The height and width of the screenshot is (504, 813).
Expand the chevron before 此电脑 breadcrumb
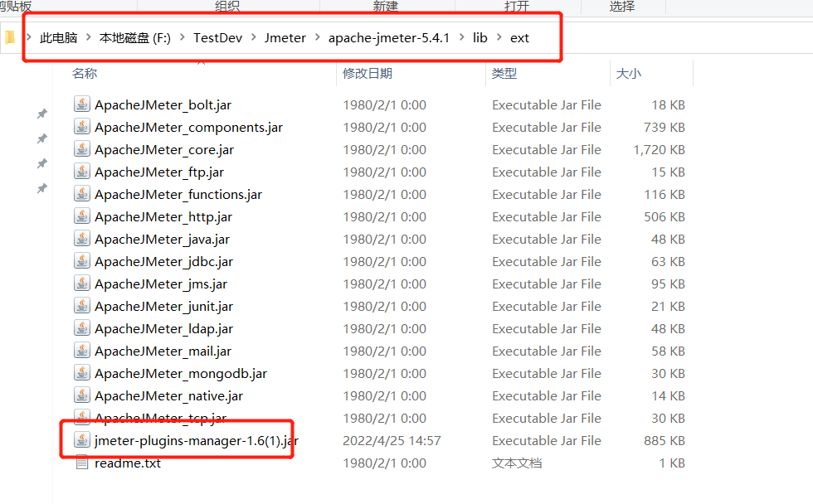click(29, 37)
